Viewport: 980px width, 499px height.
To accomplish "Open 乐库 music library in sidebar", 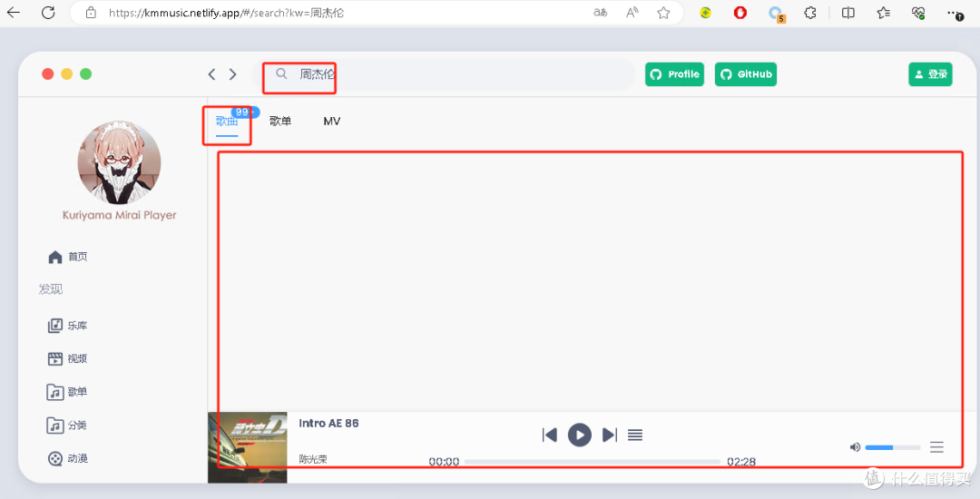I will coord(67,326).
